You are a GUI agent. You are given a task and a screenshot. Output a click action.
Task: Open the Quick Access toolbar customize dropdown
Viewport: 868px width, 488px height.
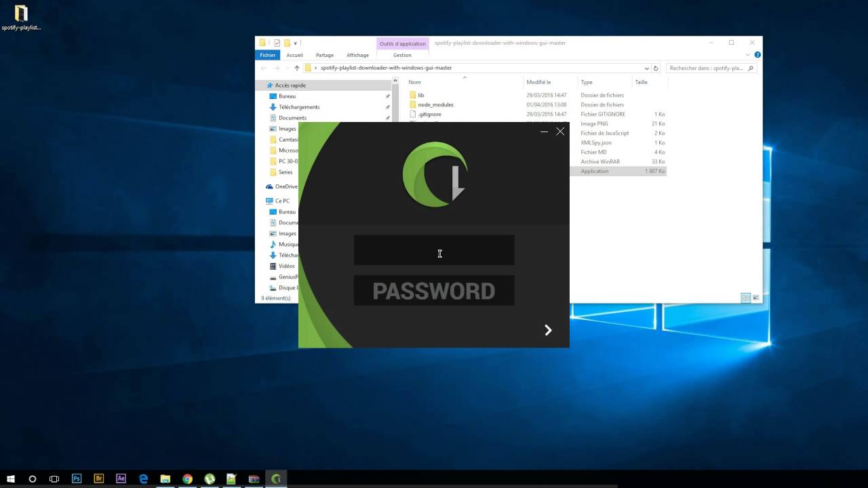point(296,43)
